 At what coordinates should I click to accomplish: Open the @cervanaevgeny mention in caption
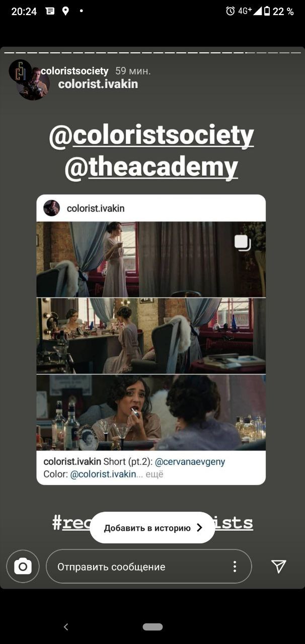(x=190, y=461)
